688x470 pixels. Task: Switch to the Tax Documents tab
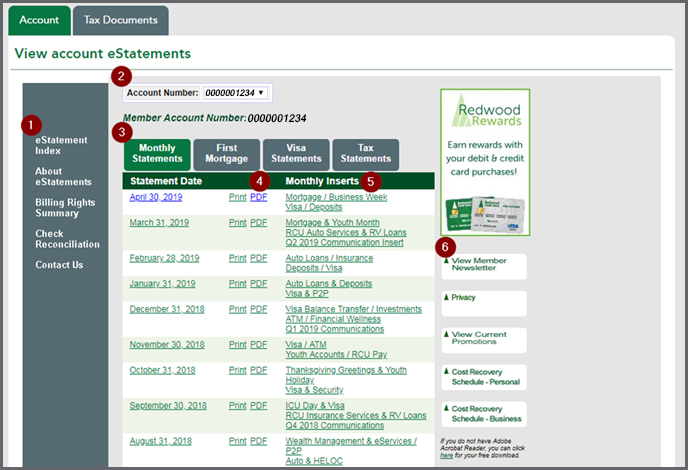[121, 20]
